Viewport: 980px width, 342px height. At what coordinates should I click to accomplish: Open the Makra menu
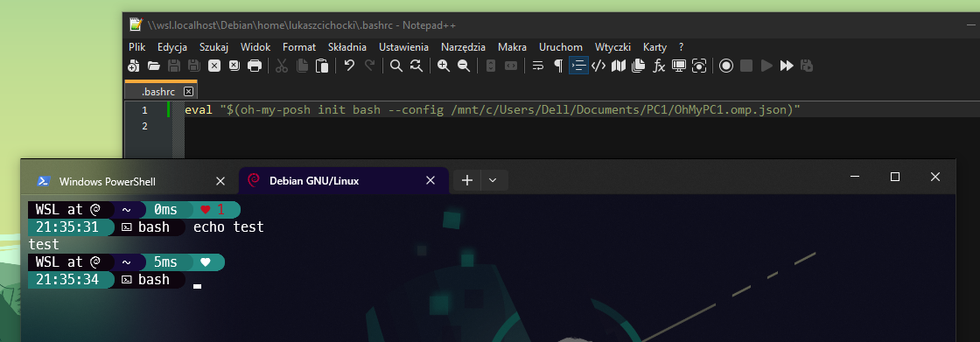513,47
